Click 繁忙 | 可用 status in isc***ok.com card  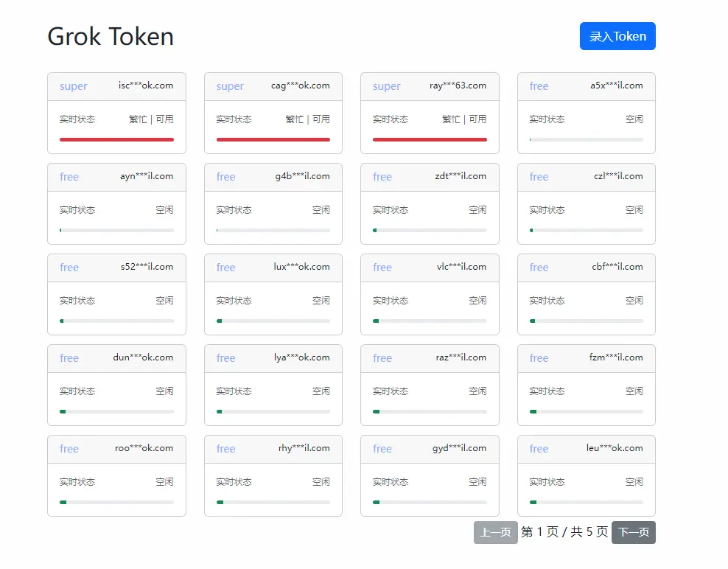click(x=151, y=119)
